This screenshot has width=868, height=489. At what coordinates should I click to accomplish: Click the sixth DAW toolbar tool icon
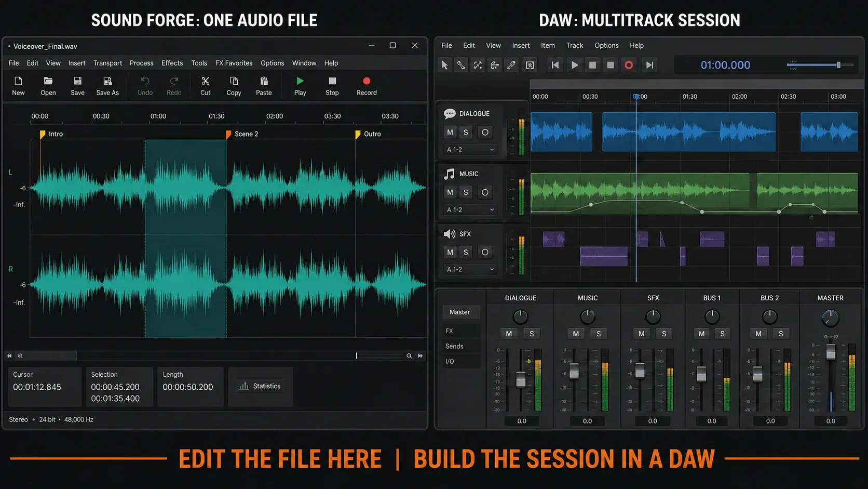click(530, 65)
